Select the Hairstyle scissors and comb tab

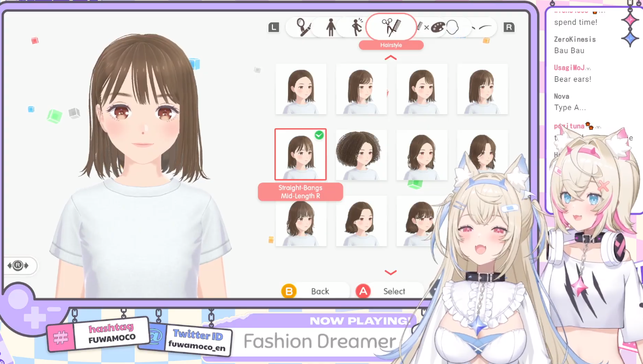click(x=391, y=27)
